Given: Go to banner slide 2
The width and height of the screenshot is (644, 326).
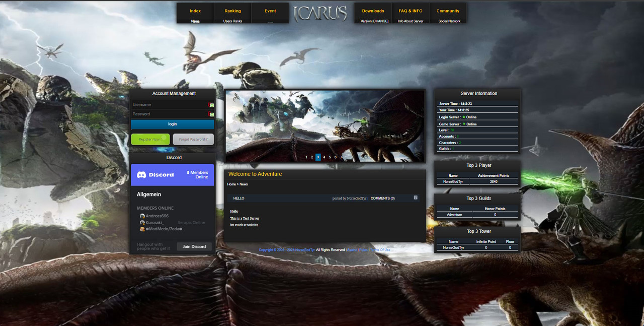Looking at the screenshot, I should (x=312, y=157).
